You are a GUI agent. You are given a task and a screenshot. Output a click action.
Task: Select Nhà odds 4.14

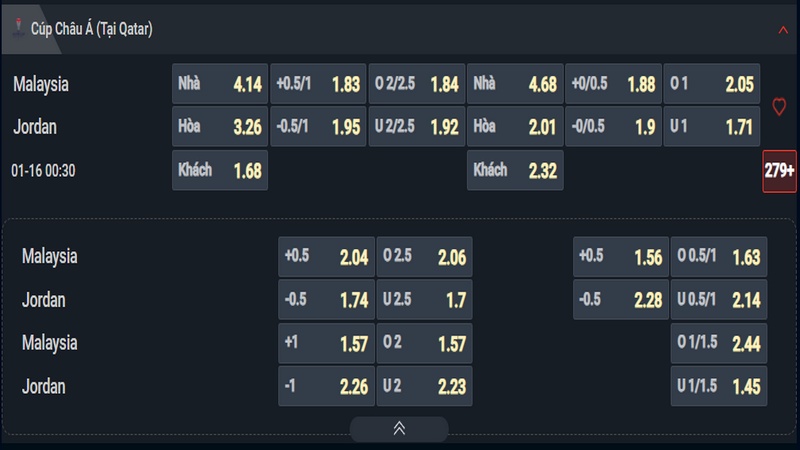[x=220, y=84]
